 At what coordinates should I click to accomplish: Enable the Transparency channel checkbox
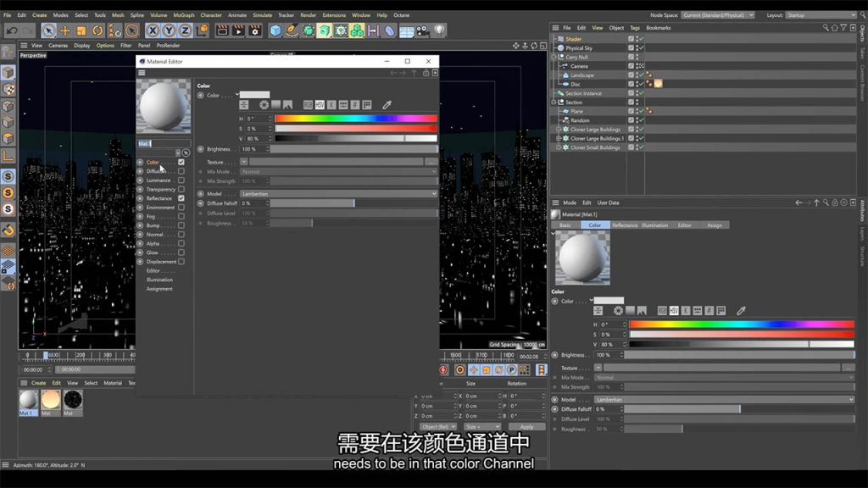181,189
